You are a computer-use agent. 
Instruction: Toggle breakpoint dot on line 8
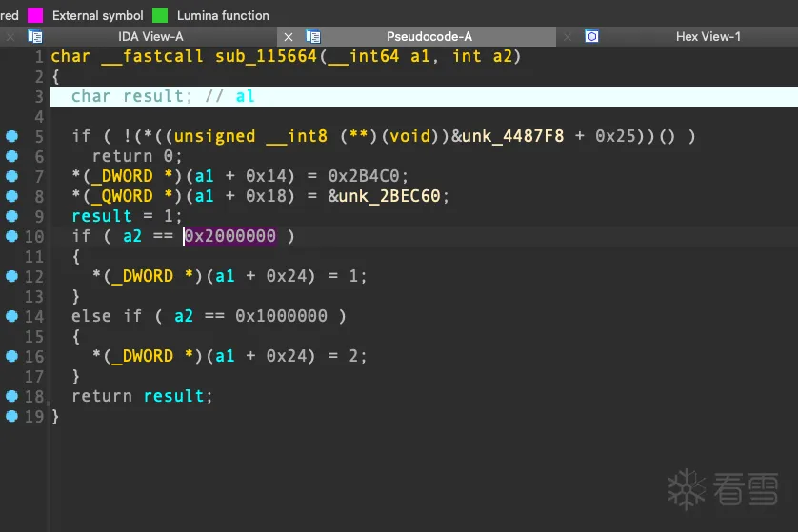click(11, 196)
